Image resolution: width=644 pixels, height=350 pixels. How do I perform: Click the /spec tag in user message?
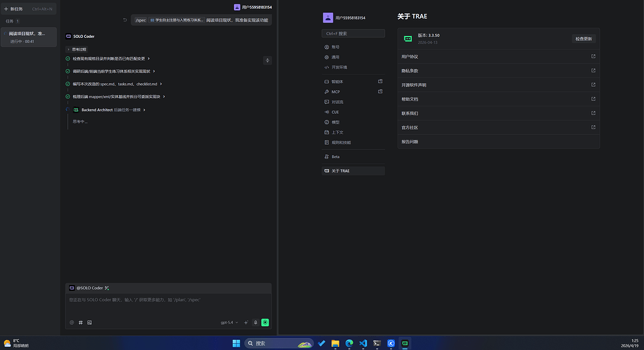pyautogui.click(x=140, y=20)
